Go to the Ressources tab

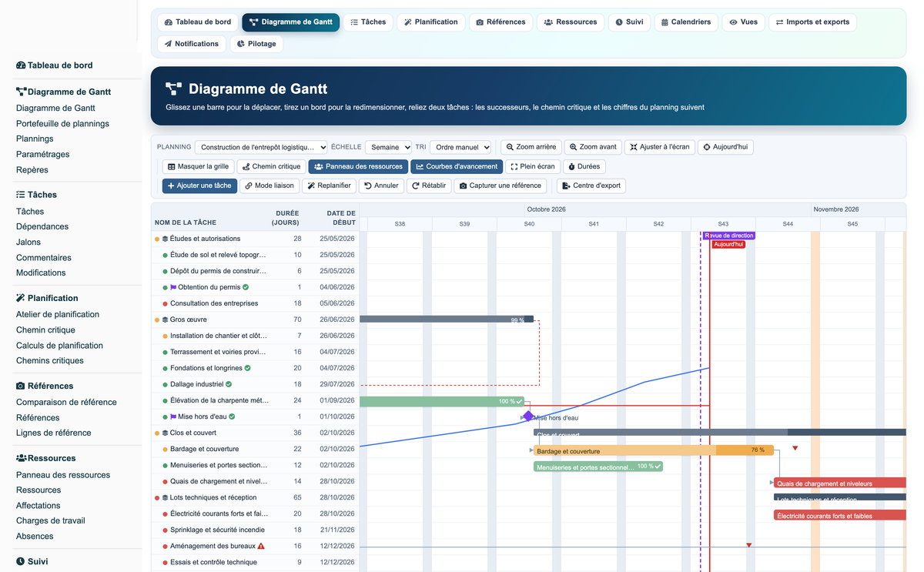coord(571,22)
